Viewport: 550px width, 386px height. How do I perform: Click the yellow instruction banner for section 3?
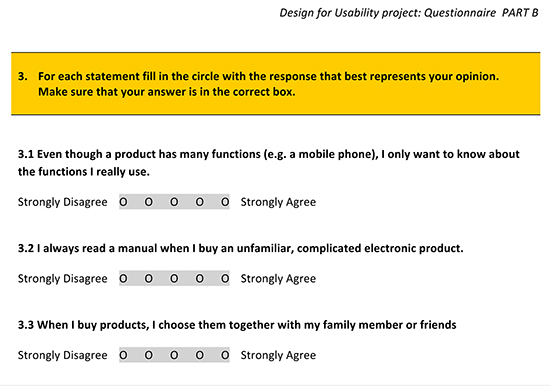pyautogui.click(x=276, y=84)
